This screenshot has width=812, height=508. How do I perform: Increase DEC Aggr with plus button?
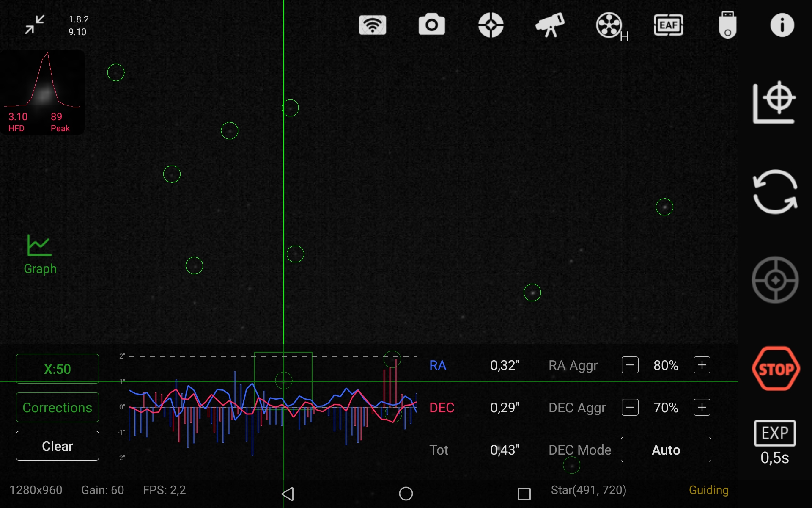tap(702, 407)
